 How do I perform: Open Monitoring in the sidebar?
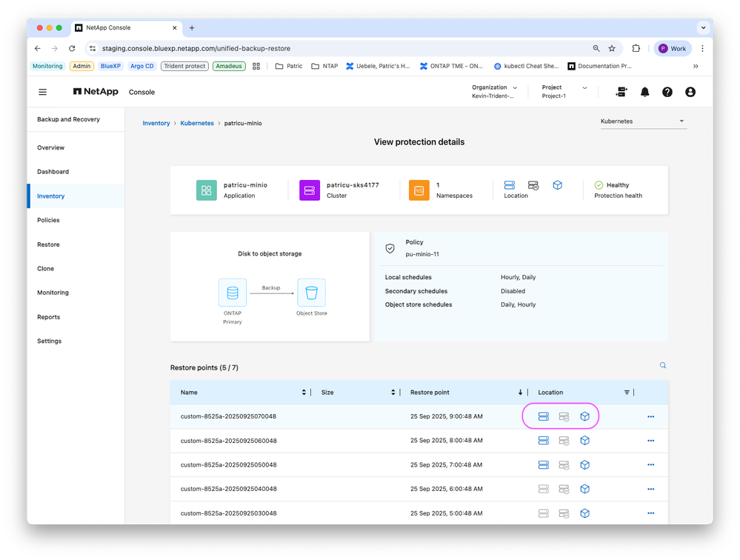click(53, 293)
